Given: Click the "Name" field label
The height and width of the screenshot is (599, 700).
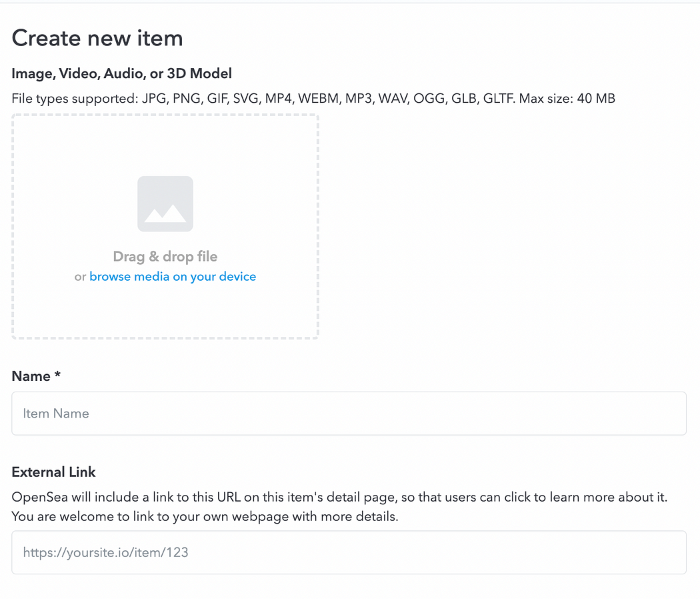Looking at the screenshot, I should pyautogui.click(x=31, y=376).
